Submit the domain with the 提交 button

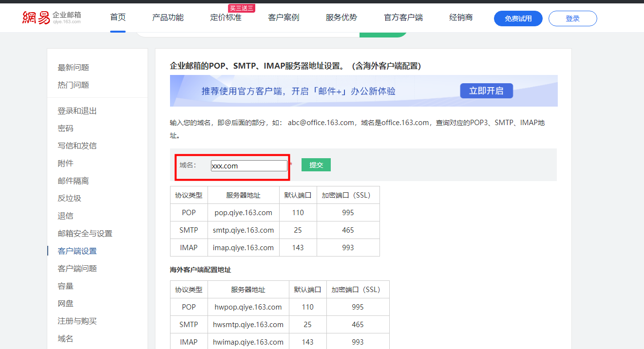pyautogui.click(x=316, y=165)
